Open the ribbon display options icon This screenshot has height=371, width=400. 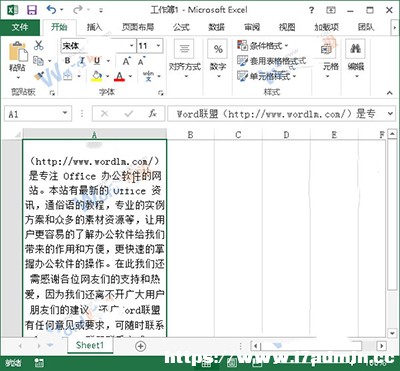[x=331, y=10]
